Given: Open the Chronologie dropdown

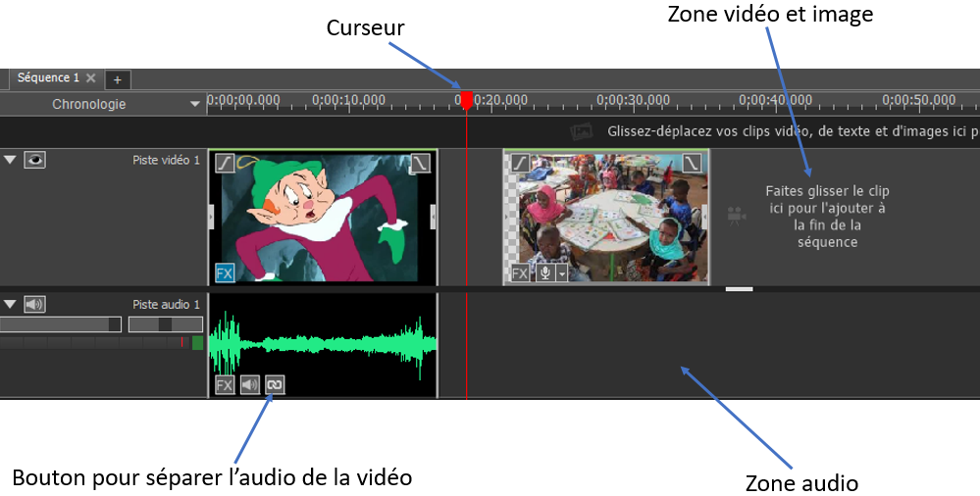Looking at the screenshot, I should tap(195, 104).
